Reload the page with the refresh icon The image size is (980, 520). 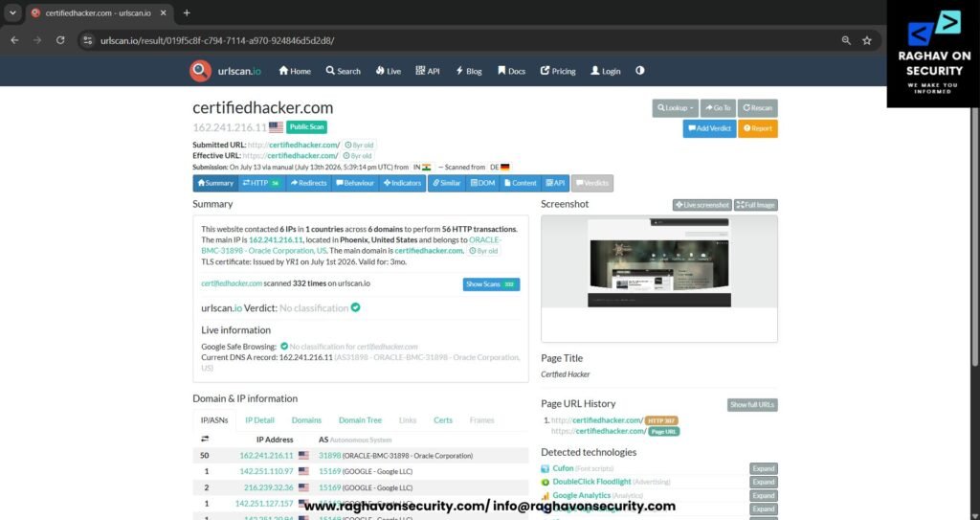pos(60,40)
